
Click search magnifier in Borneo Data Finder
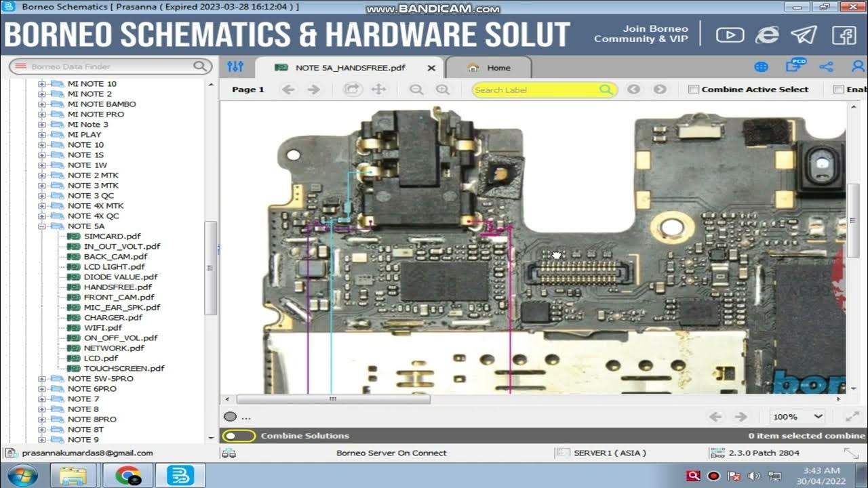200,66
